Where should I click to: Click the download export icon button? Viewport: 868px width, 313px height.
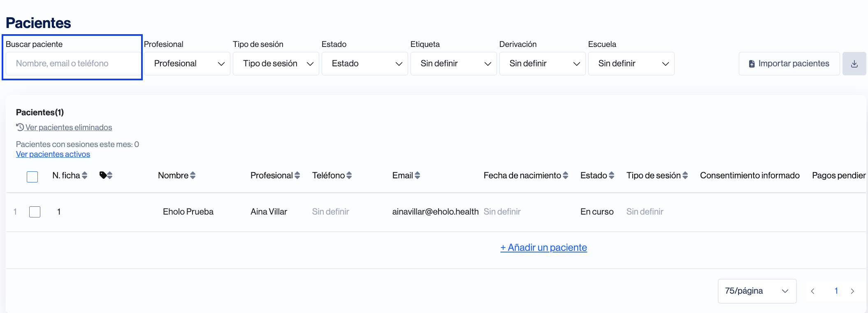pos(854,64)
